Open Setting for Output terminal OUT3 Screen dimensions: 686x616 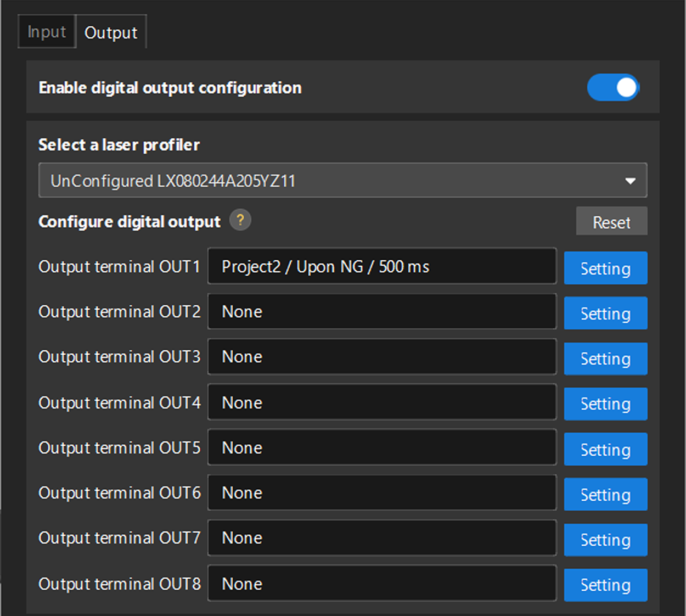(x=605, y=359)
